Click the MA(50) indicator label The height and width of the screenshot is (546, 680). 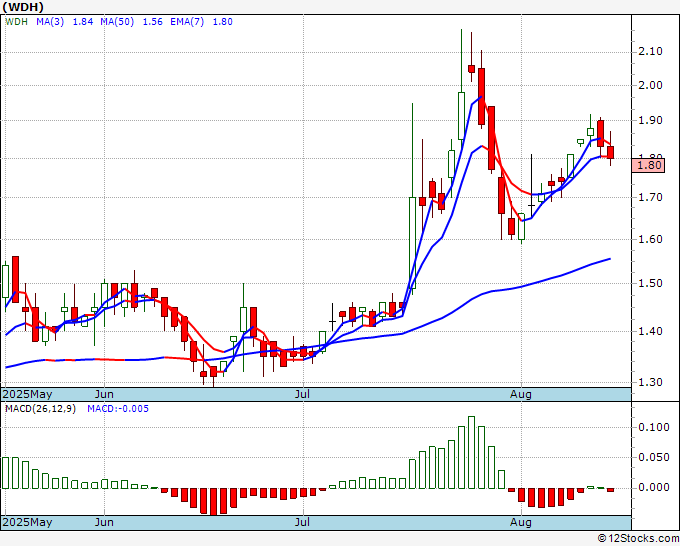coord(117,22)
